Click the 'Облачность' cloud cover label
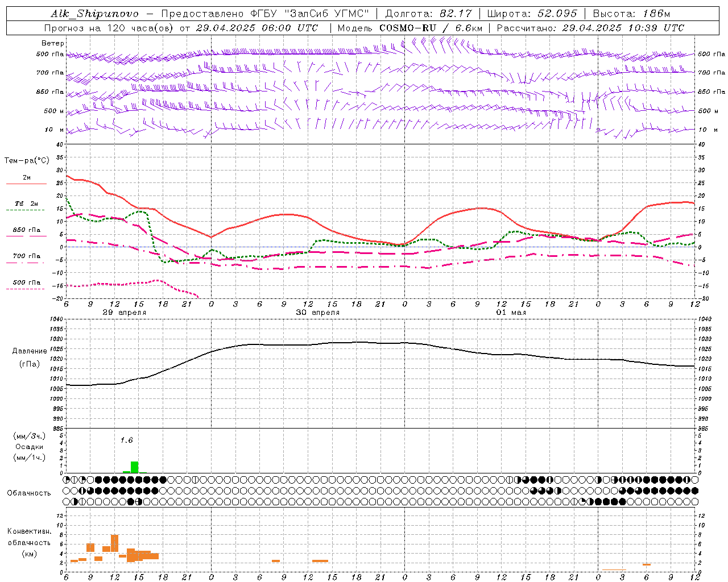 (x=29, y=493)
